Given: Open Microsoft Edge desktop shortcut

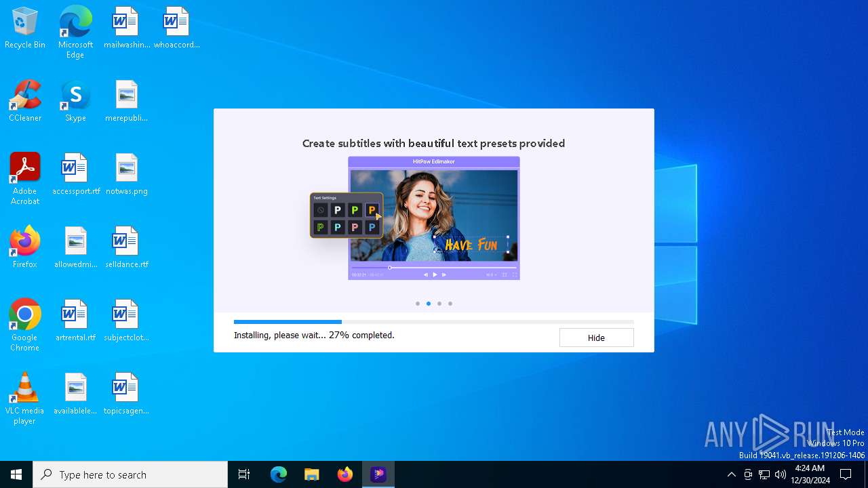Looking at the screenshot, I should pyautogui.click(x=75, y=33).
